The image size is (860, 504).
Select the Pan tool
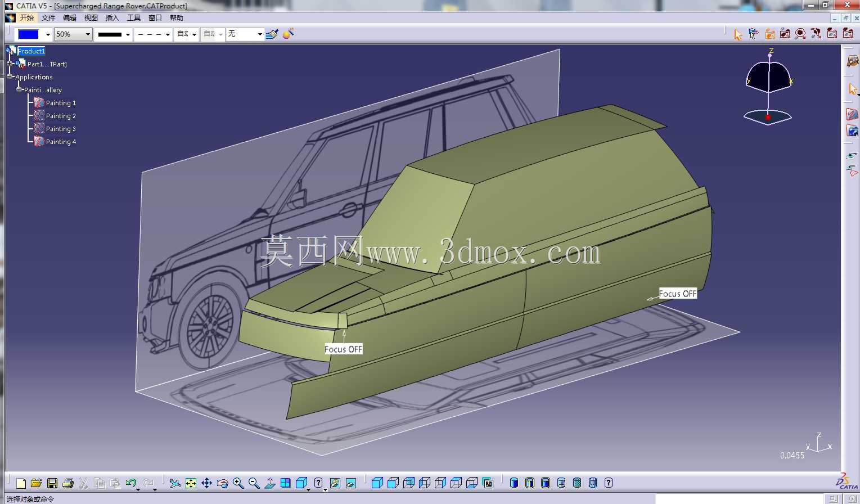(207, 483)
